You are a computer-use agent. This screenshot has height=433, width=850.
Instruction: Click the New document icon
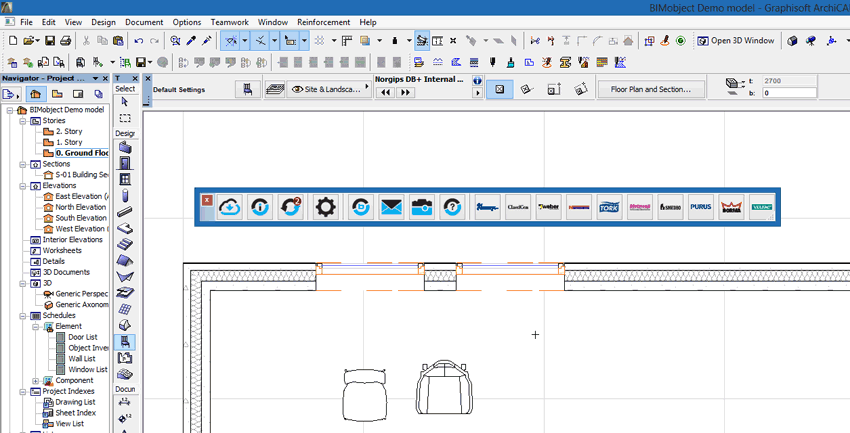pos(13,41)
